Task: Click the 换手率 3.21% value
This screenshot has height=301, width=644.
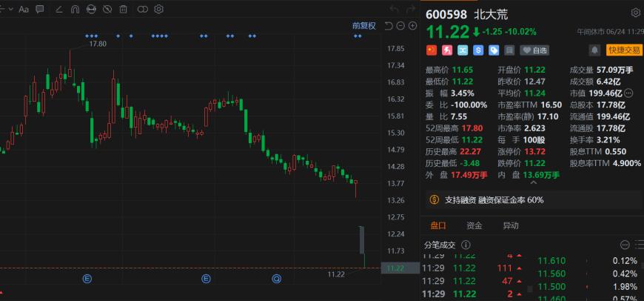Action: click(608, 140)
